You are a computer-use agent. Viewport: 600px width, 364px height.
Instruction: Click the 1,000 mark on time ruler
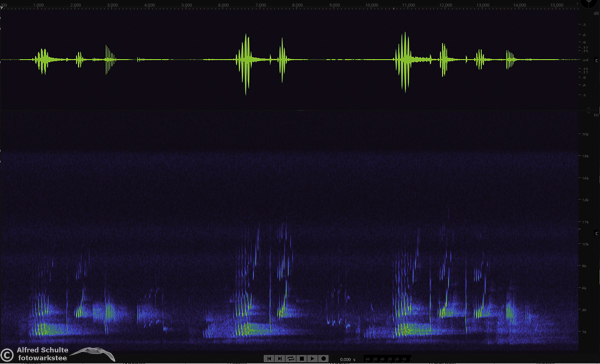coord(38,5)
